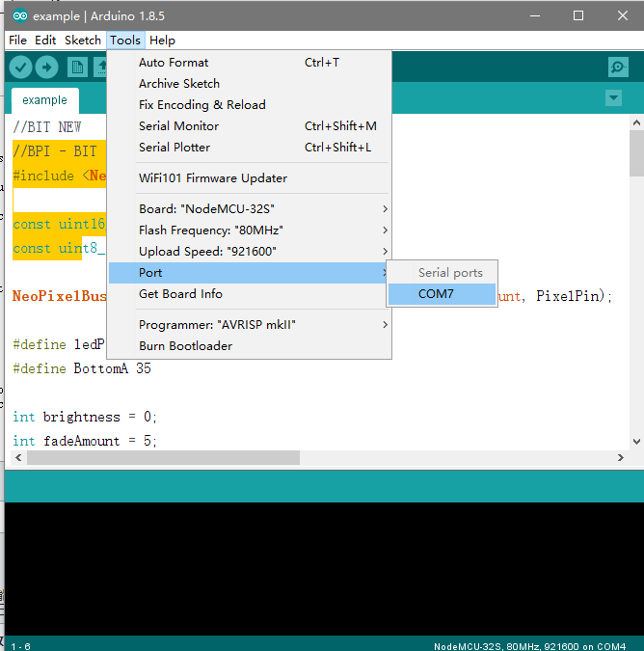Open the Serial Monitor magnifier icon
Viewport: 644px width, 651px height.
pyautogui.click(x=618, y=67)
